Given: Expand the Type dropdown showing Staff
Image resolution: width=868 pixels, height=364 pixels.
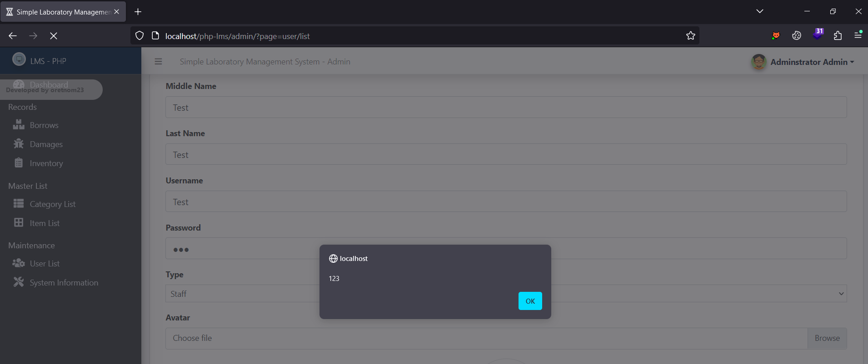Looking at the screenshot, I should coord(506,294).
